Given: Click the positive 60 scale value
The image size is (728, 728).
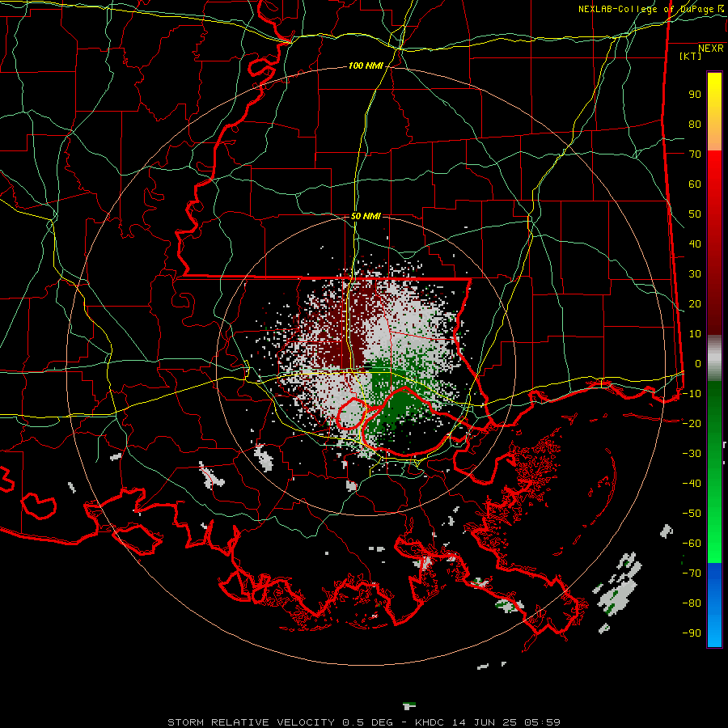Looking at the screenshot, I should tap(695, 184).
